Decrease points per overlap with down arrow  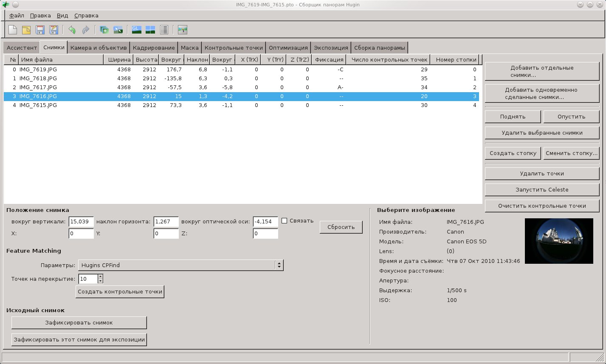click(x=100, y=281)
